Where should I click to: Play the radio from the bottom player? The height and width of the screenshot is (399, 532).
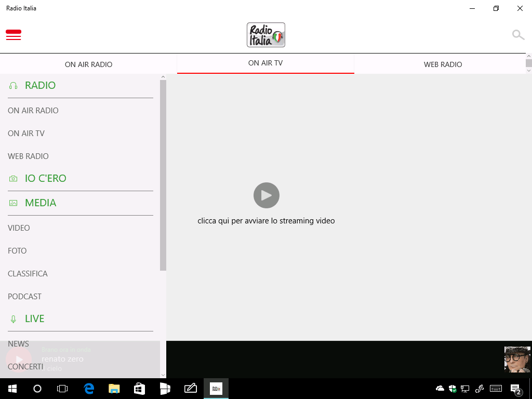19,360
